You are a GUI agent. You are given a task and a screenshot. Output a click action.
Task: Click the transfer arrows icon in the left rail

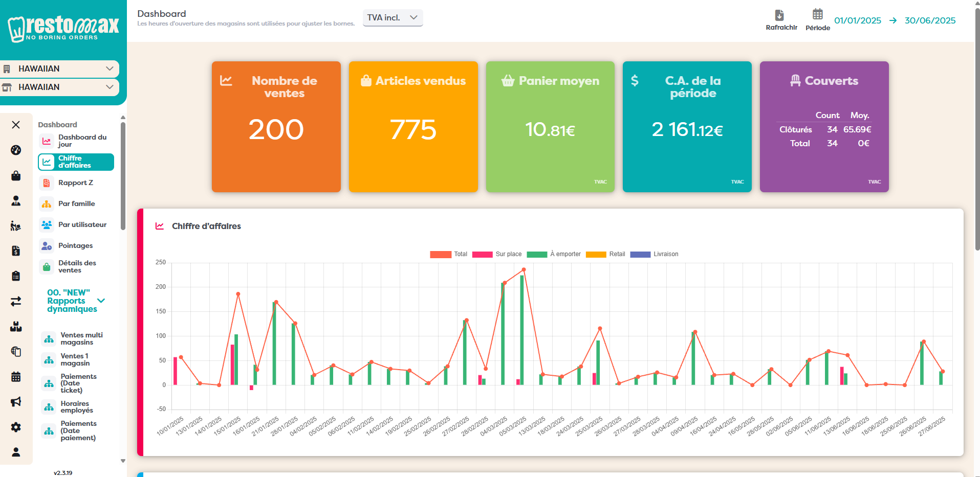pyautogui.click(x=16, y=302)
